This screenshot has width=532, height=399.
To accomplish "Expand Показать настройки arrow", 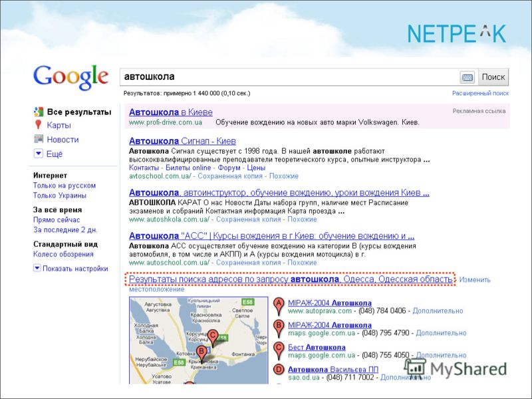I will tap(37, 268).
